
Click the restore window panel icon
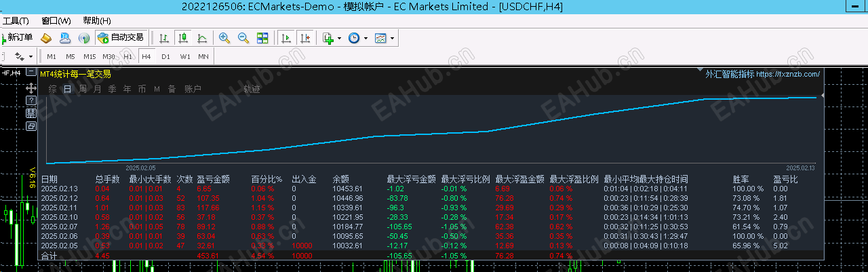coord(31,126)
